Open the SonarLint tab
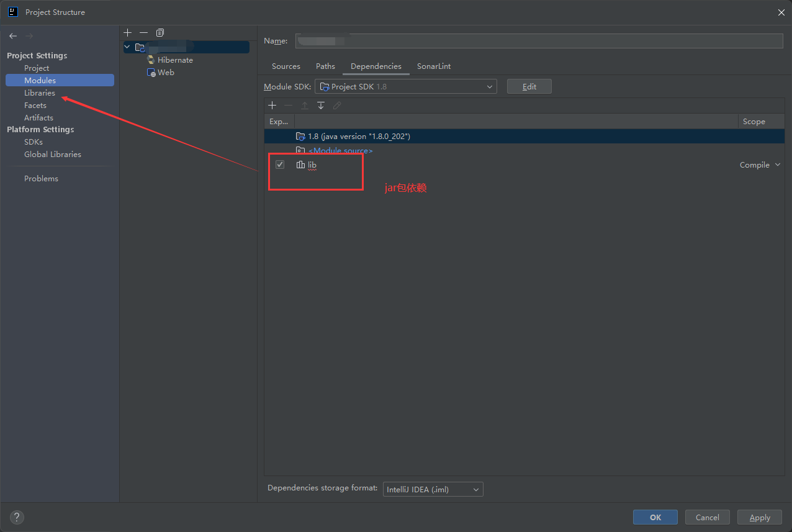 (x=434, y=66)
